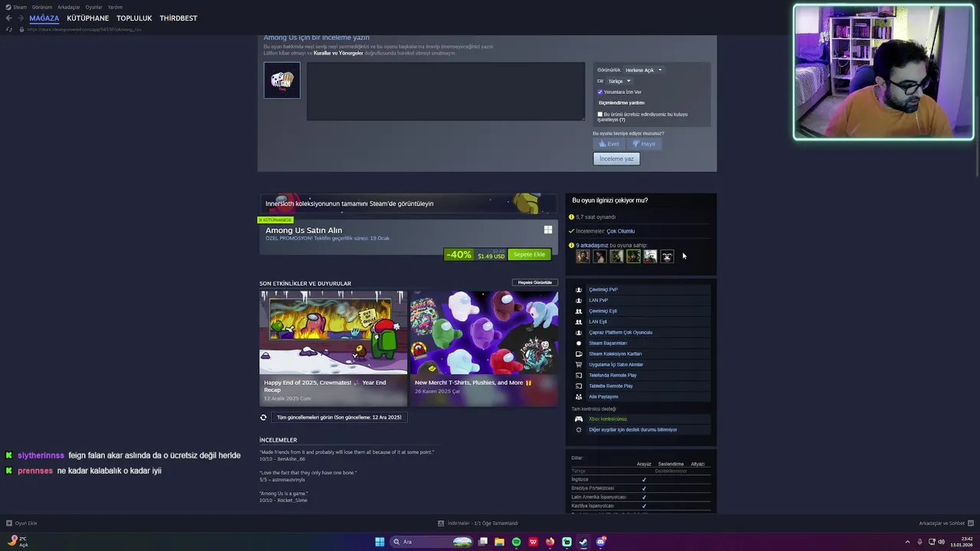The height and width of the screenshot is (551, 980).
Task: Click the weather widget on the taskbar
Action: click(18, 542)
